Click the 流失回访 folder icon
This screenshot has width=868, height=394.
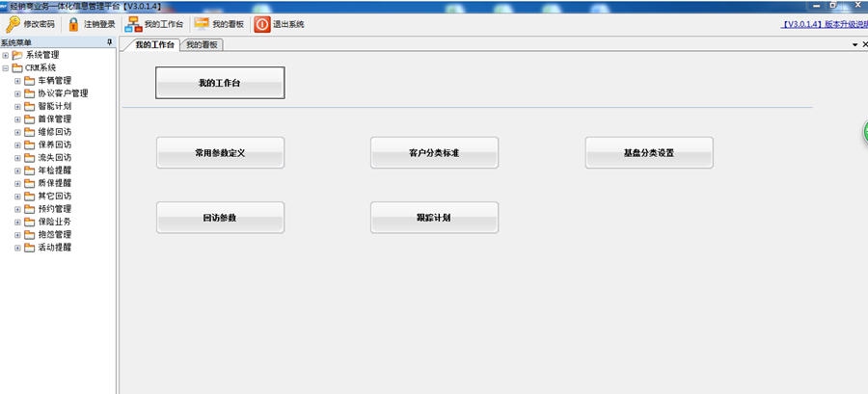(x=29, y=157)
